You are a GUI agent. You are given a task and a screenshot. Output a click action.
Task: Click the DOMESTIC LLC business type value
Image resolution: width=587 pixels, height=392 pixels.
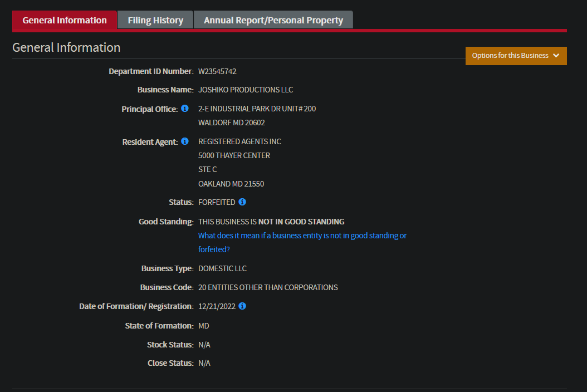(222, 268)
